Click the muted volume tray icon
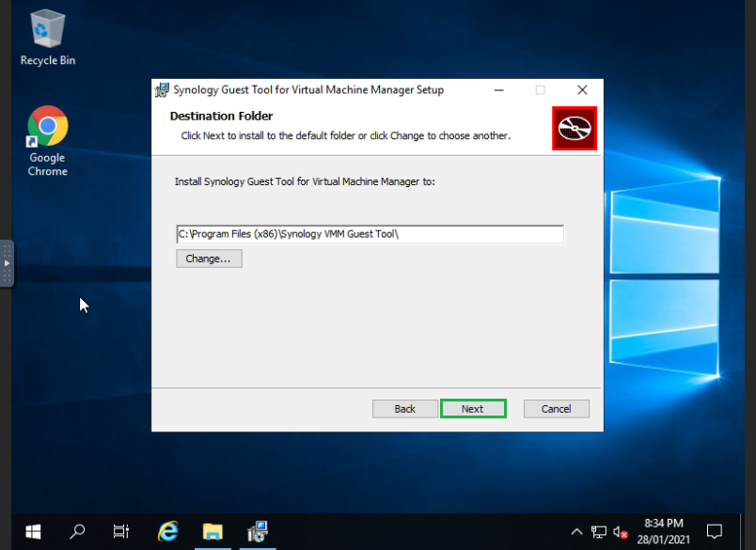The image size is (756, 550). pos(620,531)
